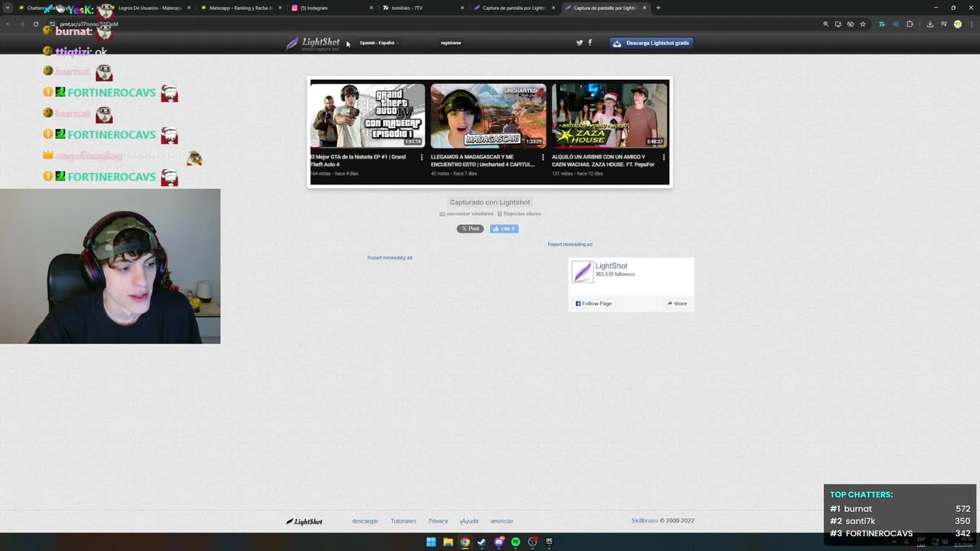This screenshot has height=551, width=980.
Task: Open the browser zoom magnifier icon
Action: tap(825, 24)
